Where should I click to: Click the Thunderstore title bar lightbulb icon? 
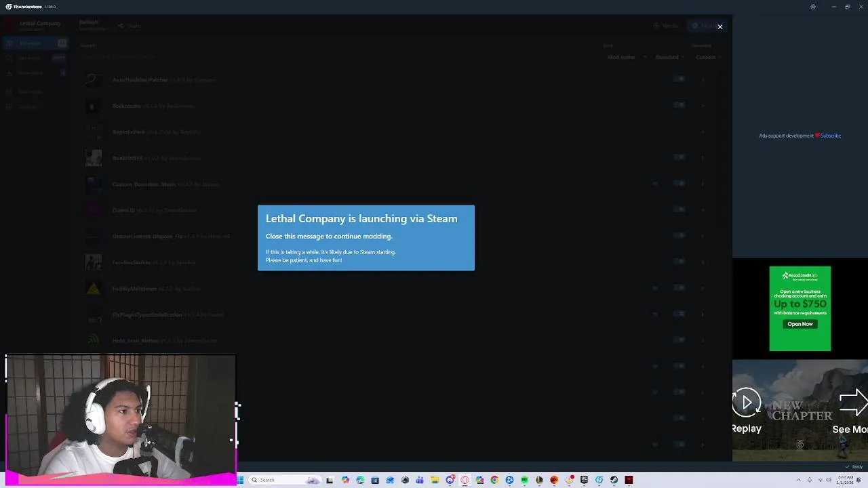pos(813,7)
